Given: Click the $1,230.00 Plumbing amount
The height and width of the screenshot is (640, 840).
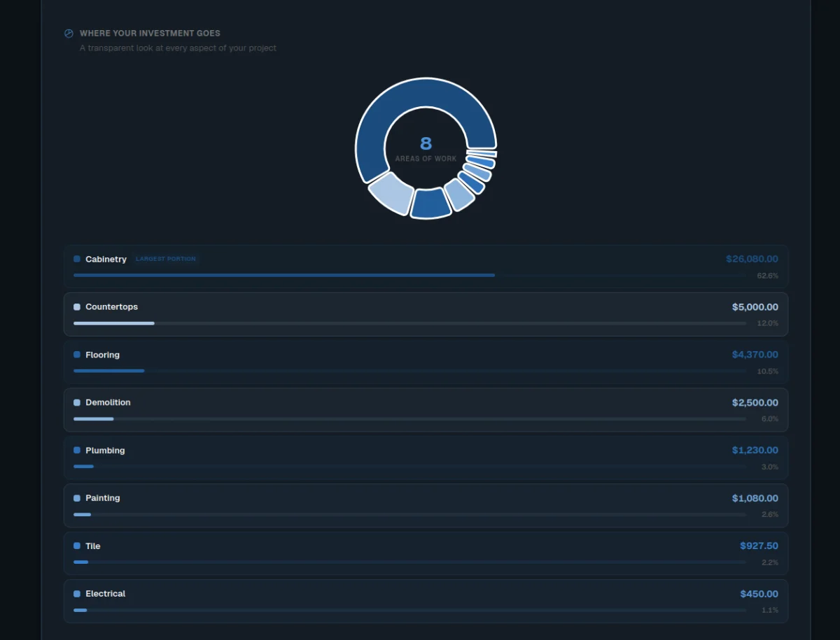Looking at the screenshot, I should click(x=755, y=450).
